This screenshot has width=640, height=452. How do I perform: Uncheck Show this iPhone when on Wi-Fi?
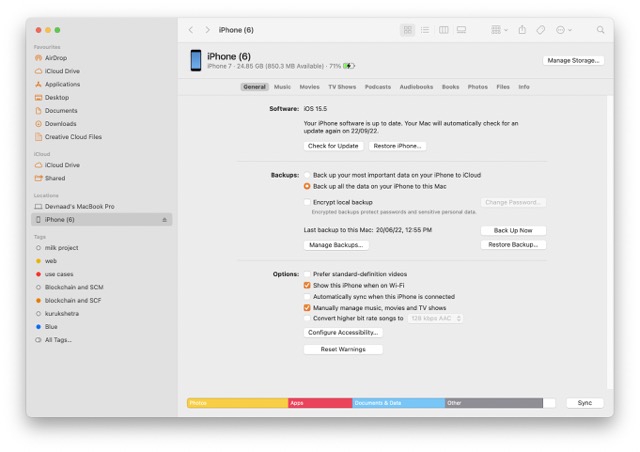[x=307, y=285]
